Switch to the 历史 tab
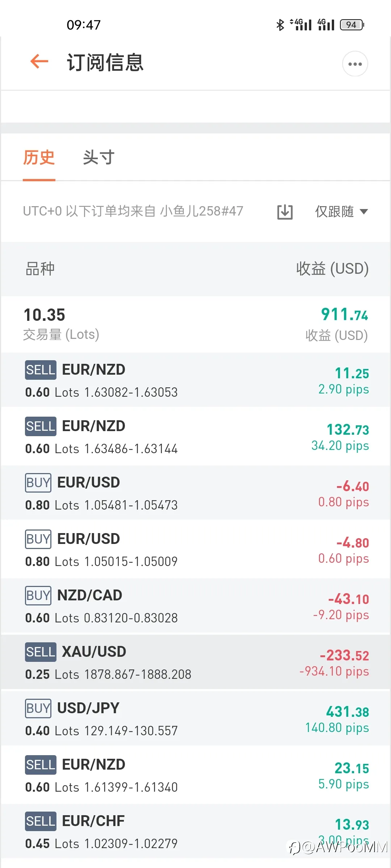 (x=39, y=157)
